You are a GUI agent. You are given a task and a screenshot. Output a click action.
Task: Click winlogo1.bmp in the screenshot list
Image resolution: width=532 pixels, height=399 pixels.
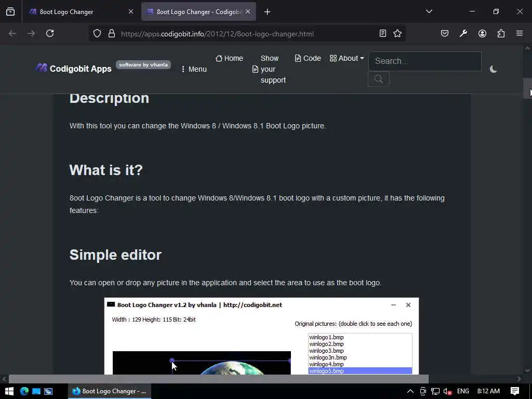click(326, 337)
